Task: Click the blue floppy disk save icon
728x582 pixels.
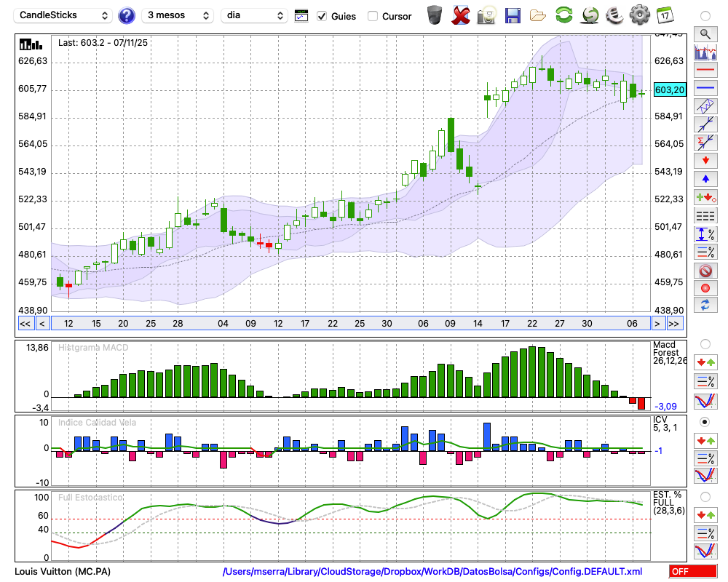Action: (513, 15)
